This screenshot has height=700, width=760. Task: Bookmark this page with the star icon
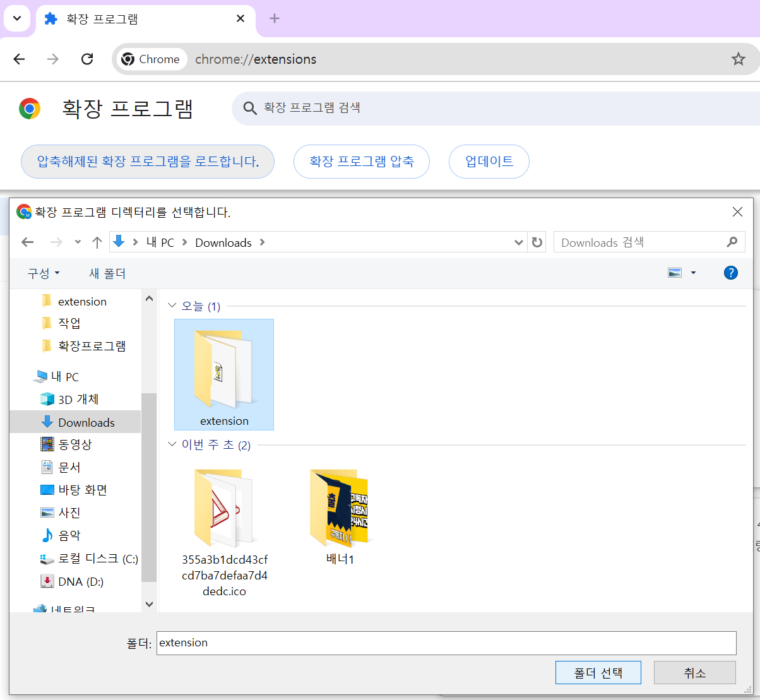pos(738,59)
